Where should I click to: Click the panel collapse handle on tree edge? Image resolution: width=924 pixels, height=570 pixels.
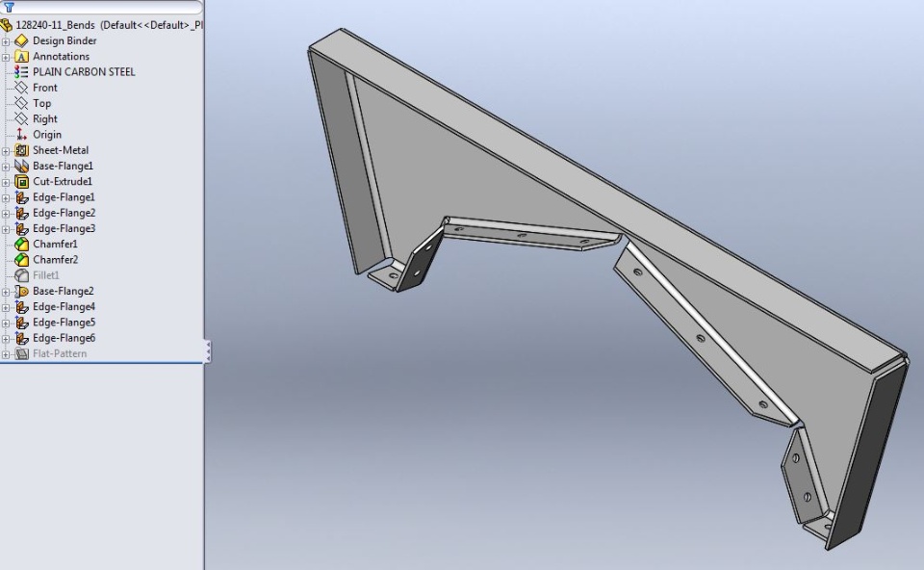pyautogui.click(x=208, y=351)
